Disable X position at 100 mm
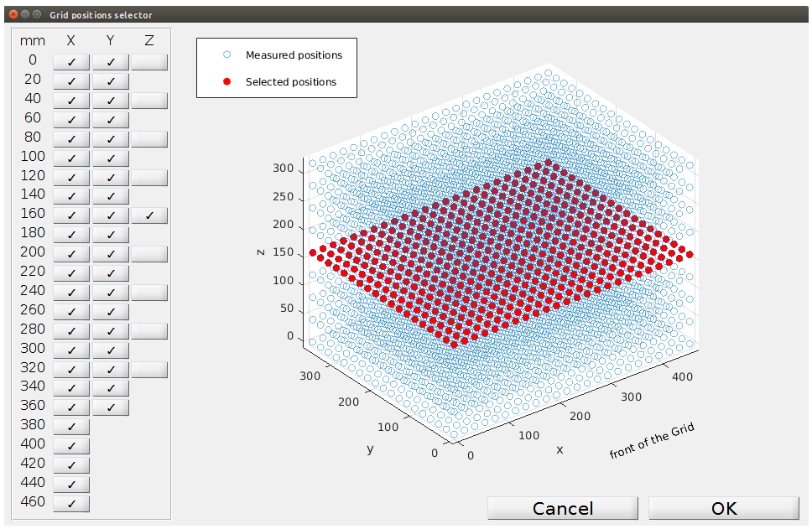Viewport: 812px width, 529px height. 71,158
